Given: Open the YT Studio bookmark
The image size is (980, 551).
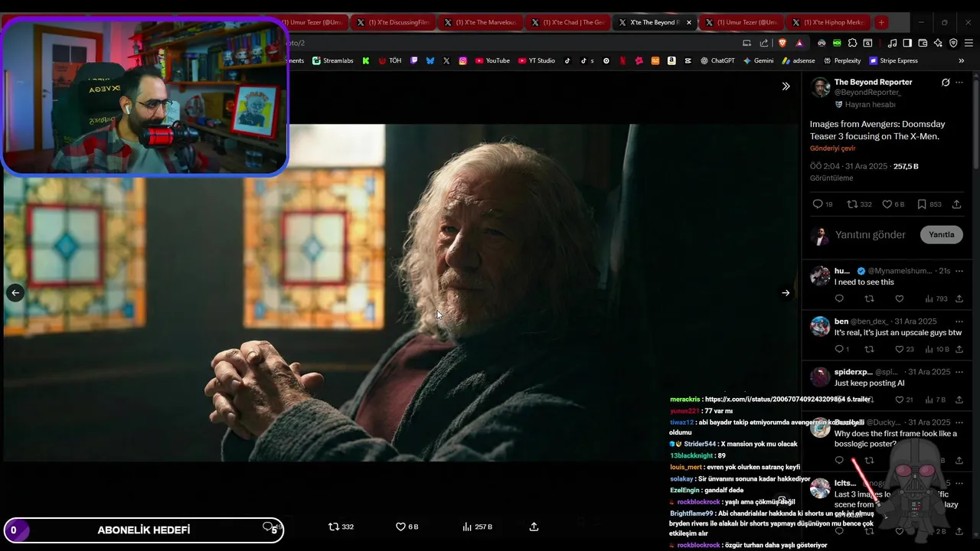Looking at the screenshot, I should (537, 60).
